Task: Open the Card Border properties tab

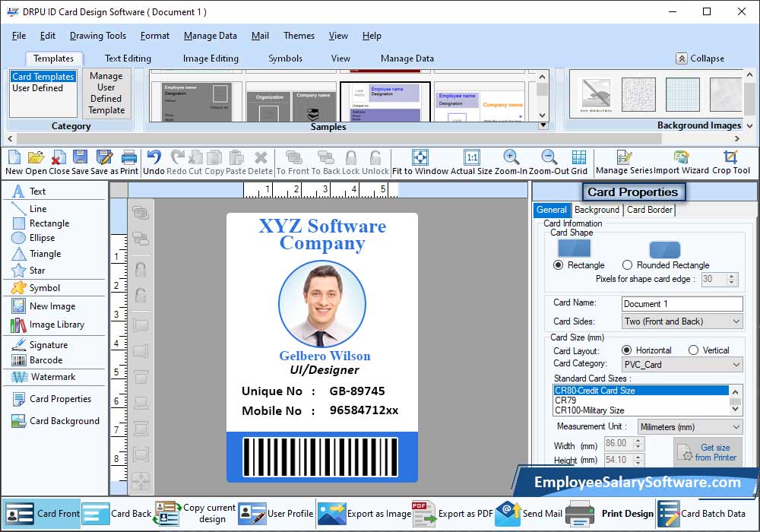Action: pyautogui.click(x=650, y=210)
